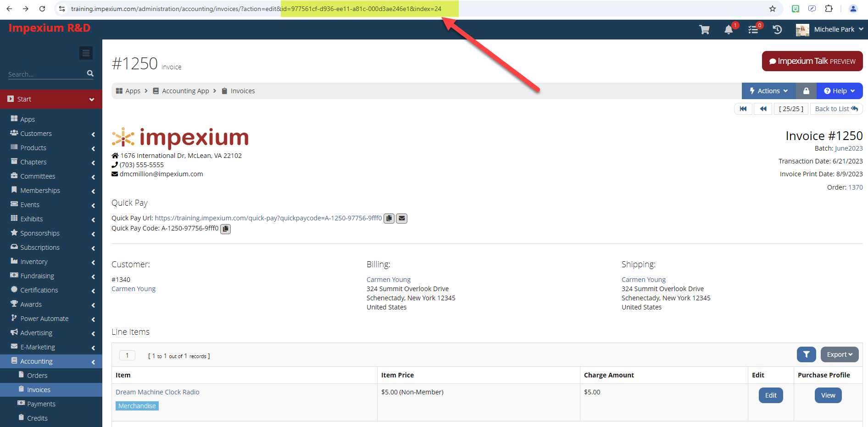The image size is (868, 427).
Task: Click the Power Automate sidebar icon
Action: [x=14, y=318]
